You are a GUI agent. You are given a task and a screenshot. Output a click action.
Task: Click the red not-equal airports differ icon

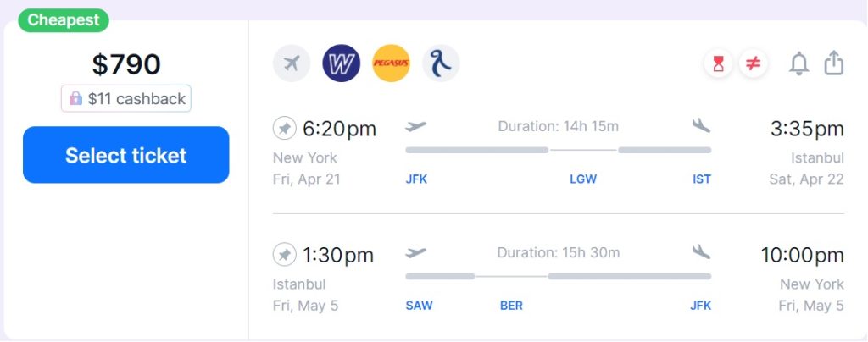tap(753, 64)
